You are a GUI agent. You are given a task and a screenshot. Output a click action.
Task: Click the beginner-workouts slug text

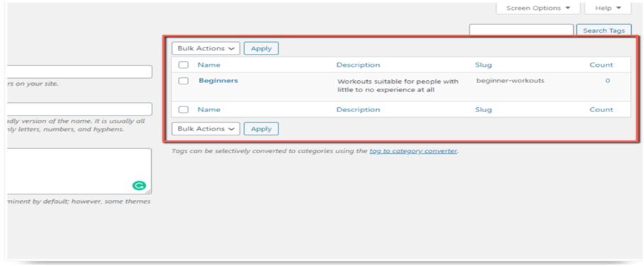click(510, 81)
